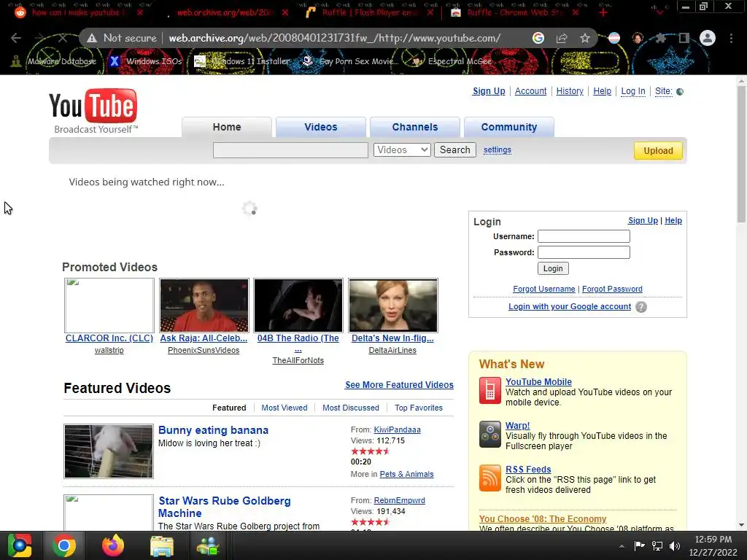
Task: Open the Pets & Animals category link
Action: click(406, 474)
